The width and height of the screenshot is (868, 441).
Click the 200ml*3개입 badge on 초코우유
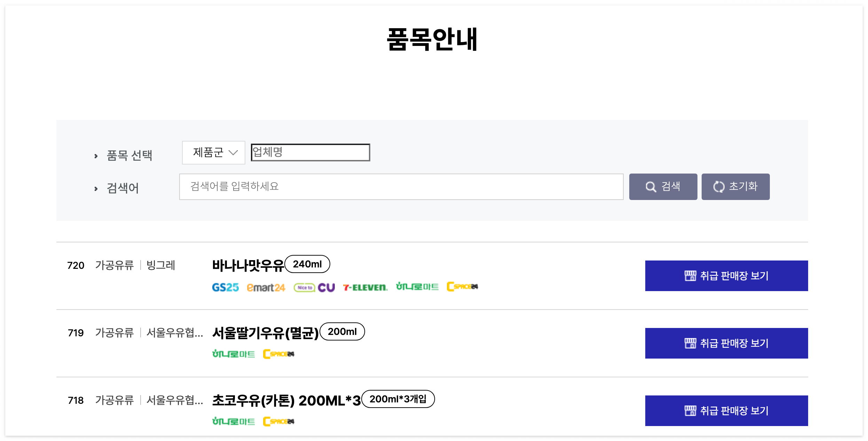[x=398, y=399]
